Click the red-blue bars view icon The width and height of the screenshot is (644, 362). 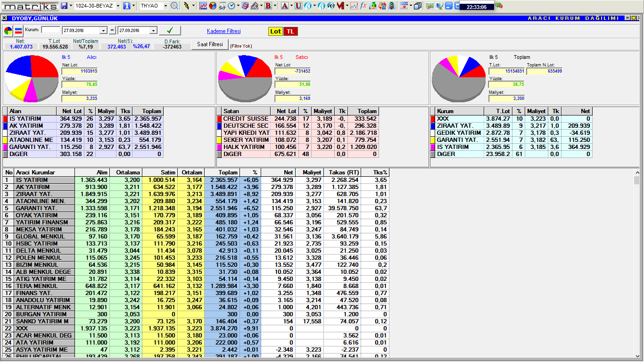coord(18,31)
